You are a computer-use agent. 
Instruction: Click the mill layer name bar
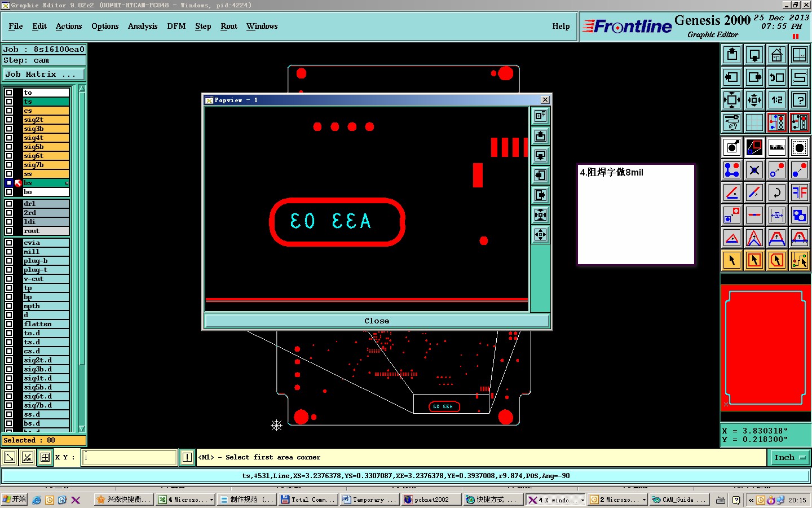point(46,252)
